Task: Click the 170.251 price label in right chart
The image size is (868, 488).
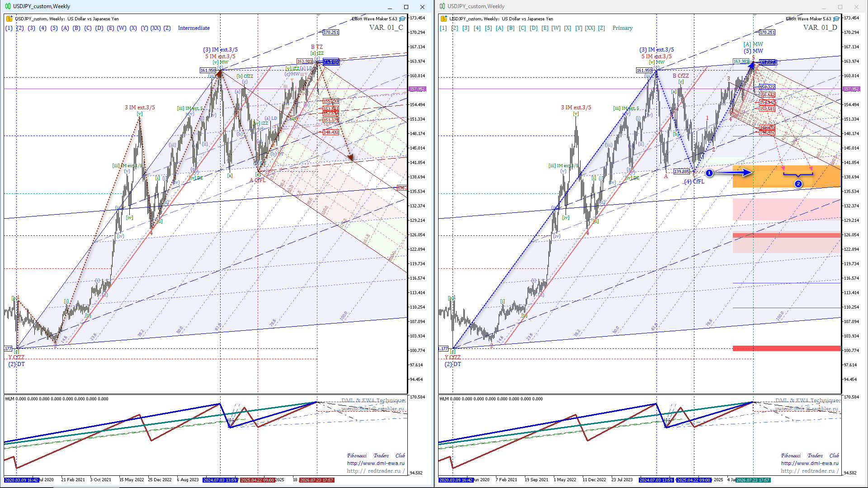Action: (767, 33)
